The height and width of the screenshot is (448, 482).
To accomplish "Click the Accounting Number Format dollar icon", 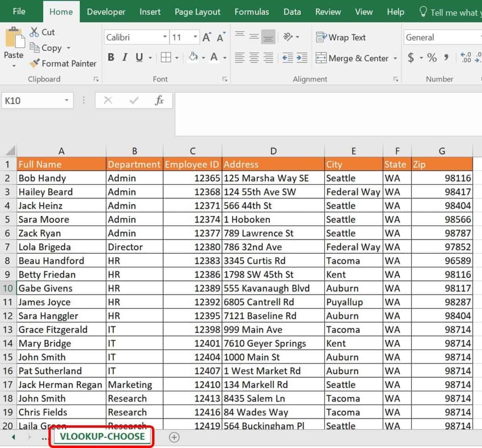I will point(411,57).
